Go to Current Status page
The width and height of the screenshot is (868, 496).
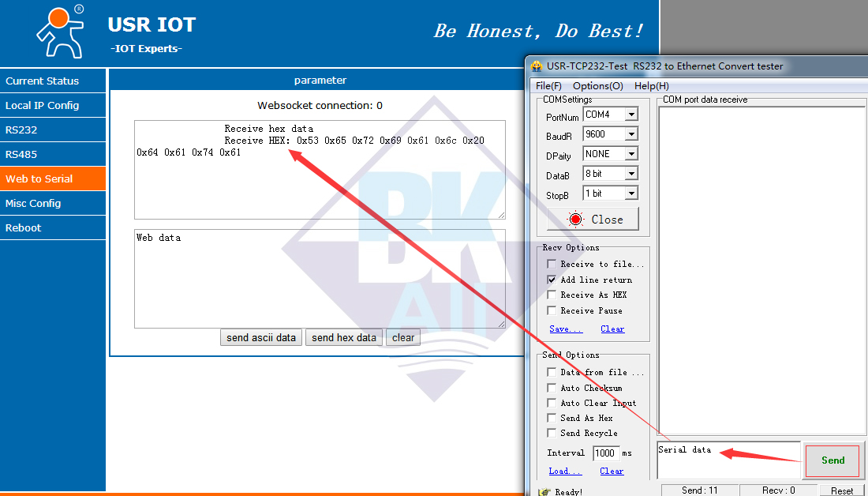(x=53, y=81)
